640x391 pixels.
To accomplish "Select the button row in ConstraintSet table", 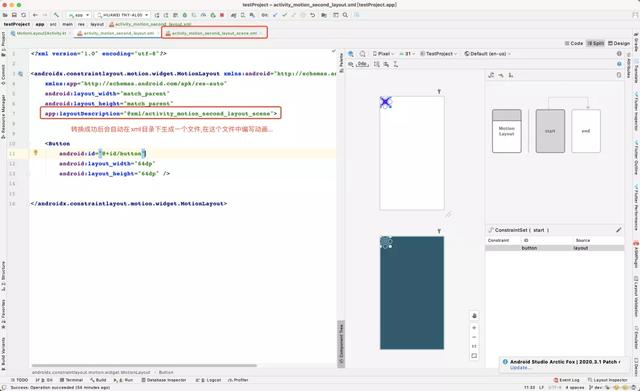I will pyautogui.click(x=554, y=248).
